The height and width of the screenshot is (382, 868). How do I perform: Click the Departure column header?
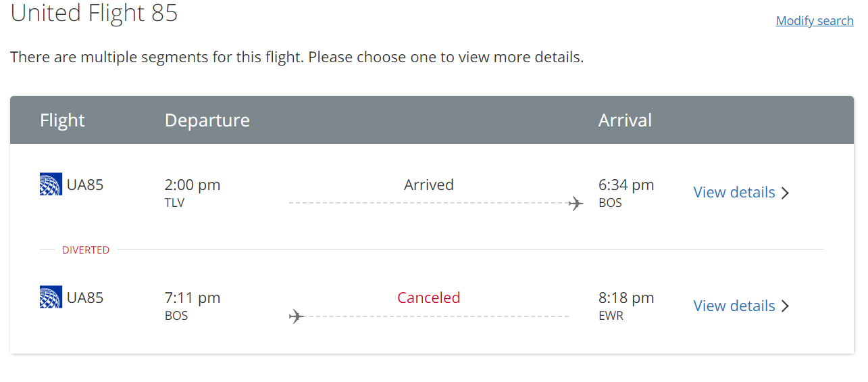pos(207,120)
